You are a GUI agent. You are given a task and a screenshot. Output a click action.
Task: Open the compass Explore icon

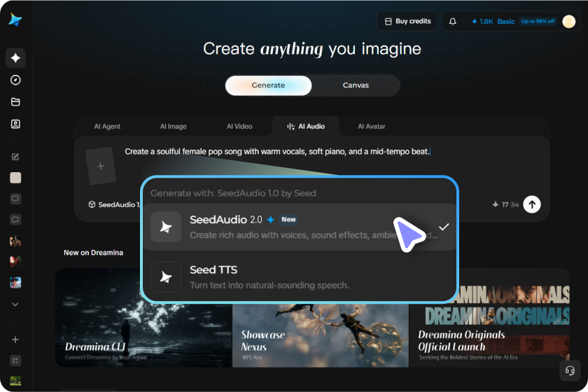15,80
